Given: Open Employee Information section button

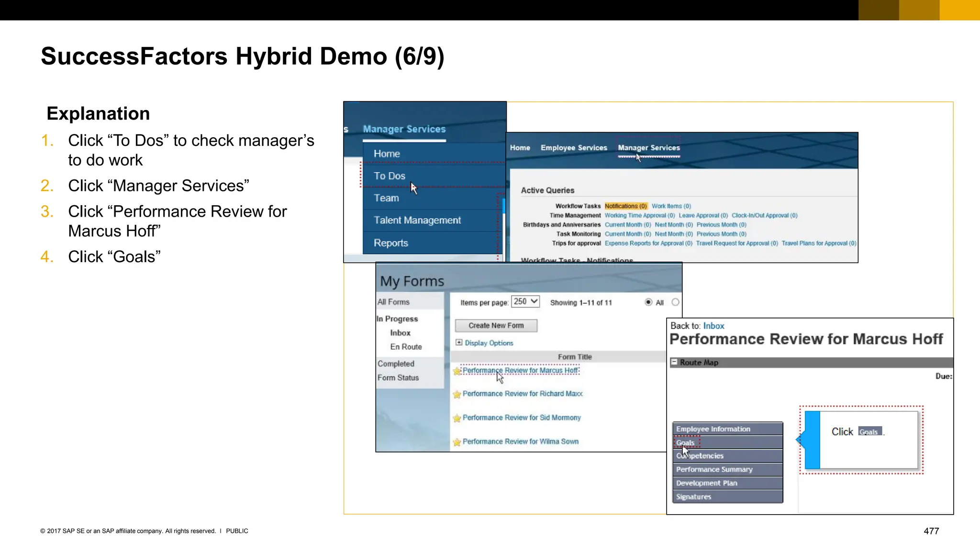Looking at the screenshot, I should (727, 429).
